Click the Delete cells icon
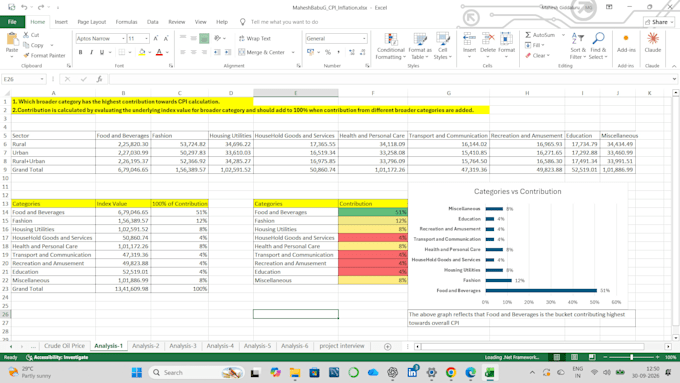Image resolution: width=680 pixels, height=383 pixels. [x=488, y=39]
